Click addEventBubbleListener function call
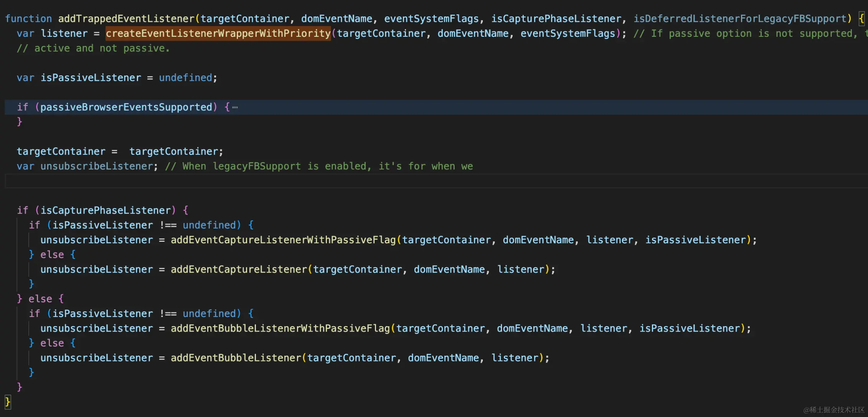This screenshot has width=868, height=417. [236, 358]
